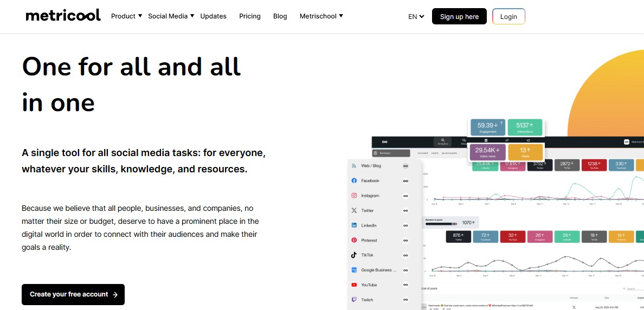This screenshot has width=644, height=310.
Task: Toggle the connection link beside Google Business
Action: click(405, 270)
